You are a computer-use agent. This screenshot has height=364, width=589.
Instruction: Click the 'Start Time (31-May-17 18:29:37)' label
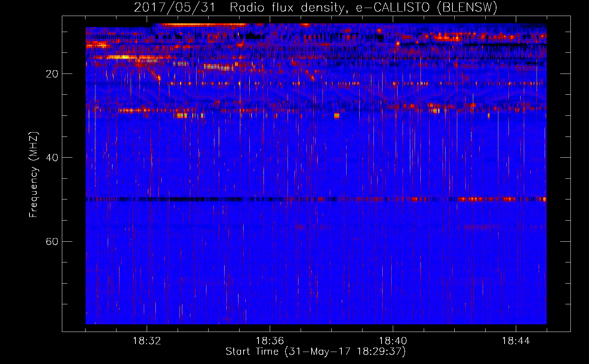coord(316,352)
